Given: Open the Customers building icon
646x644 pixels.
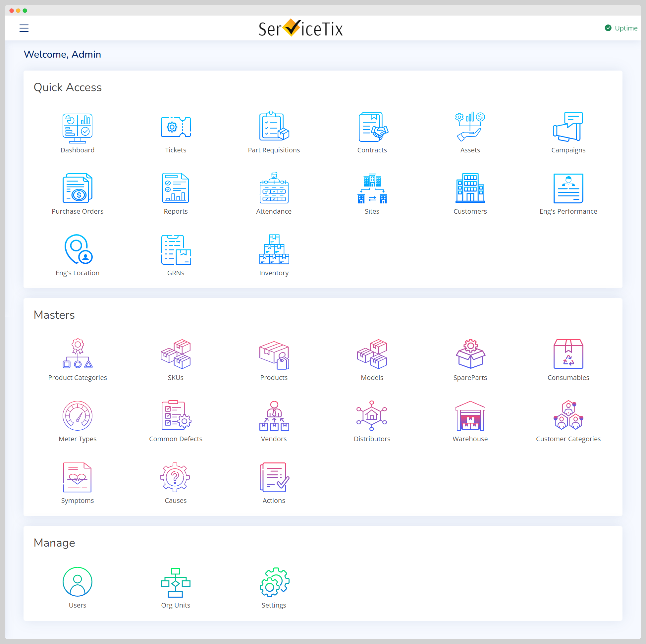Looking at the screenshot, I should coord(470,188).
